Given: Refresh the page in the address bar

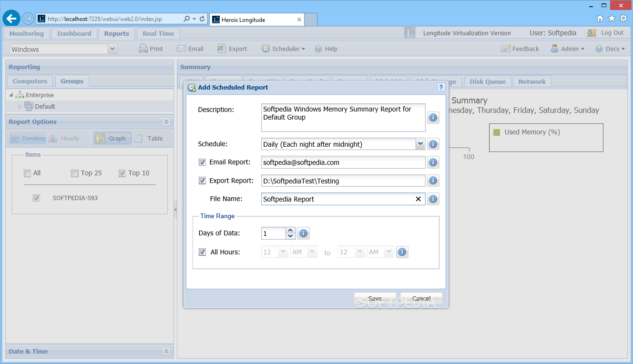Looking at the screenshot, I should (202, 19).
